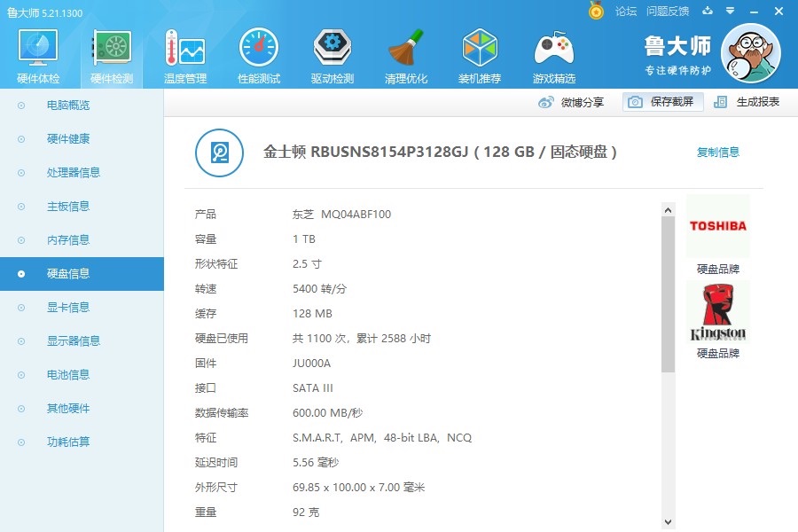Click interface value SATA III
This screenshot has height=532, width=798.
tap(312, 388)
